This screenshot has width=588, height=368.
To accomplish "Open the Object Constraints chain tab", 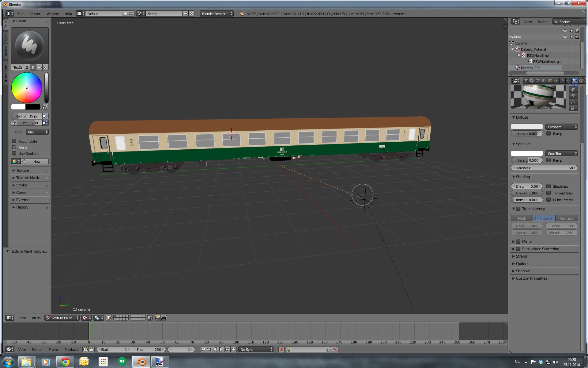I will coord(556,81).
